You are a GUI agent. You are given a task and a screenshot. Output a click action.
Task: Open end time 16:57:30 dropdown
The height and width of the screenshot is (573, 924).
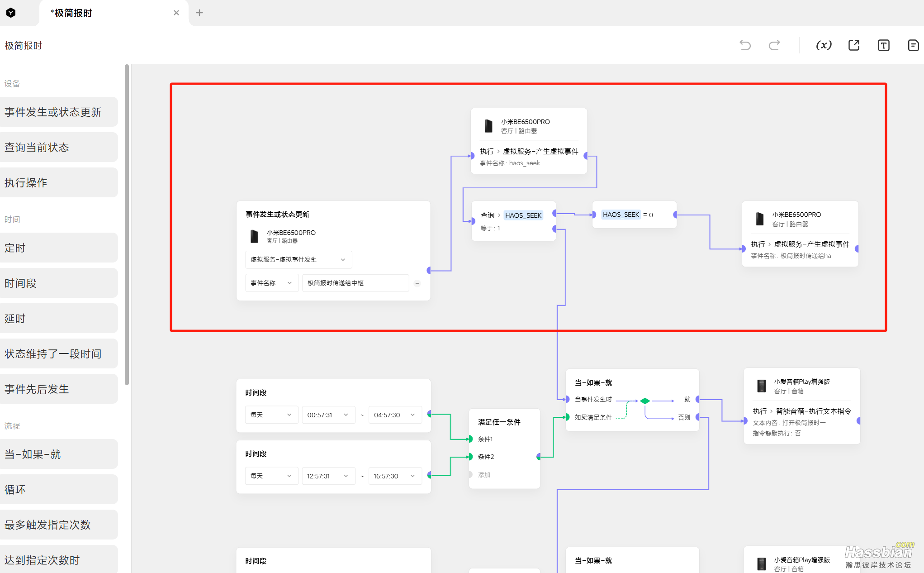coord(394,476)
